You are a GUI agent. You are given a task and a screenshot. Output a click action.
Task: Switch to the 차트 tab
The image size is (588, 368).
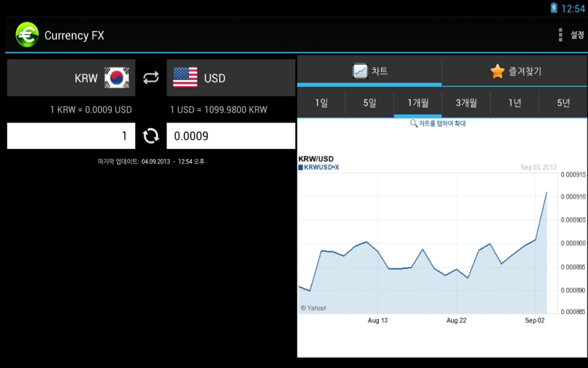pos(369,71)
